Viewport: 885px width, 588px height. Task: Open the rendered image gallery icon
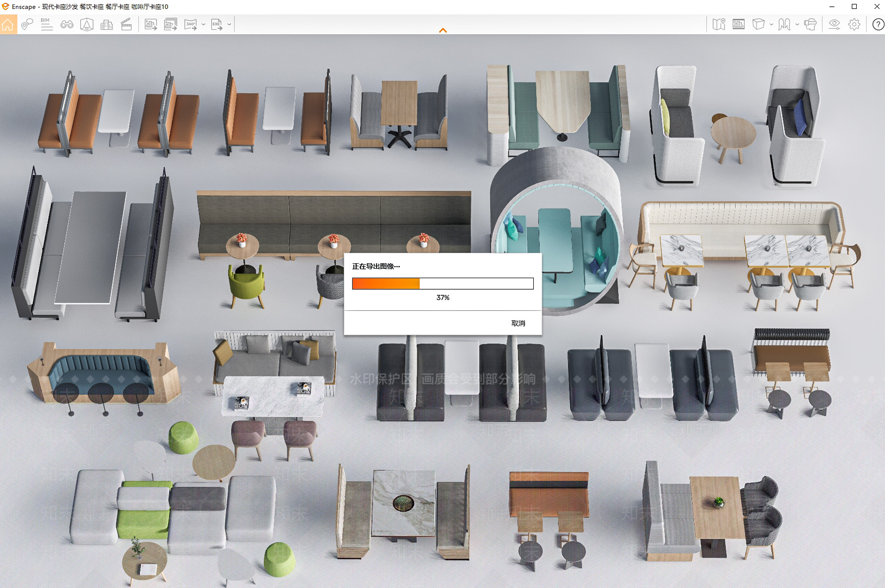pos(738,24)
